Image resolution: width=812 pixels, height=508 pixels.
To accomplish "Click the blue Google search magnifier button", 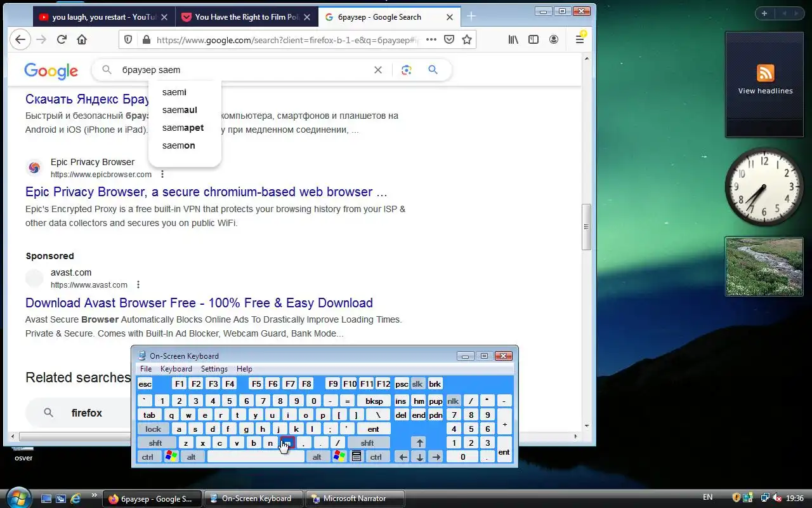I will 433,70.
